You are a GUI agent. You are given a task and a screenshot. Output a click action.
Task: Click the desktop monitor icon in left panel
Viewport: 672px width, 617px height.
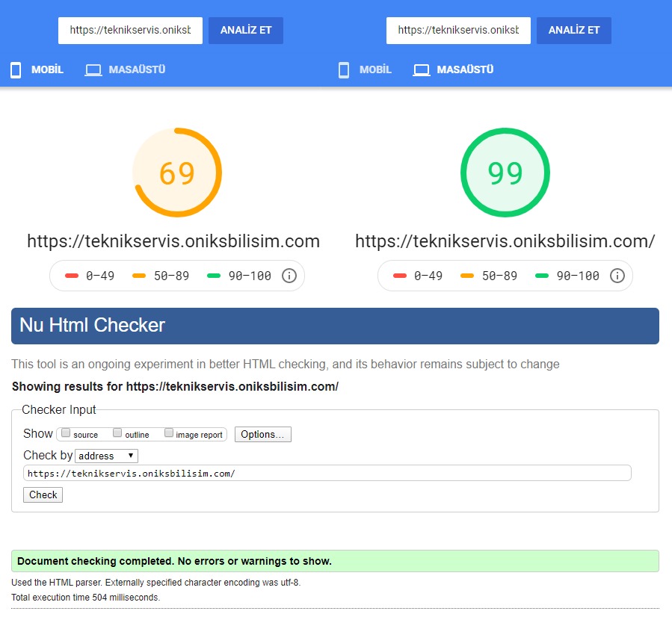93,69
